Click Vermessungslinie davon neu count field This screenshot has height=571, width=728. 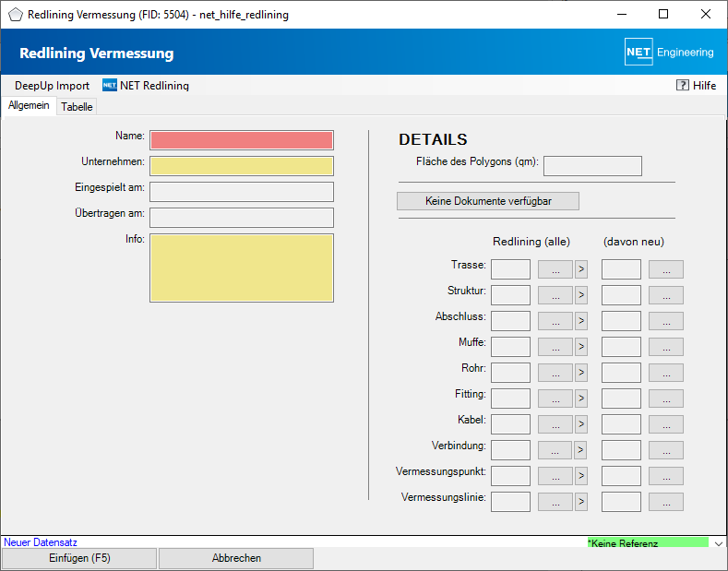point(621,502)
